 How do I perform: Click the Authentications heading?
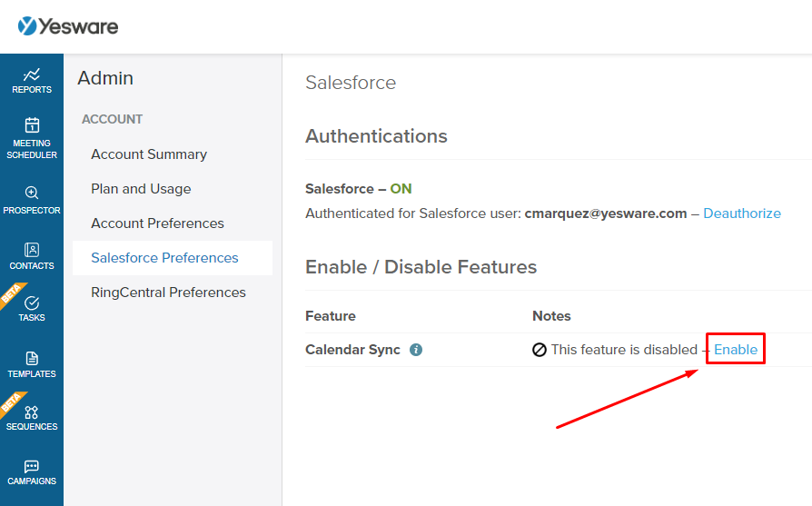[x=376, y=135]
